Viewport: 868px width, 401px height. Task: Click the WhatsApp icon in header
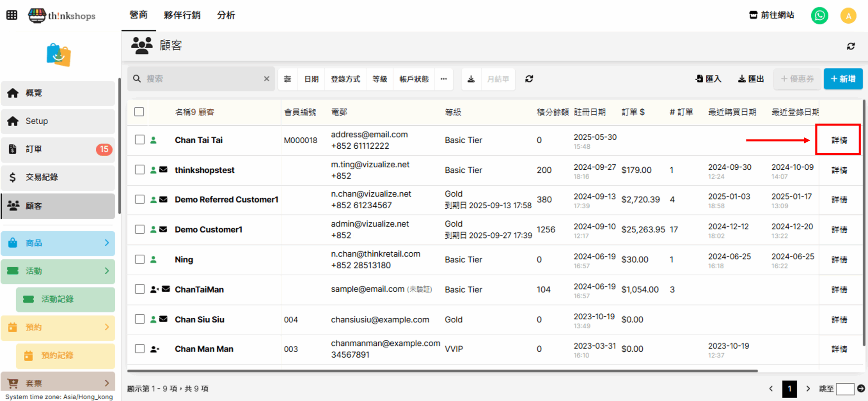(819, 16)
